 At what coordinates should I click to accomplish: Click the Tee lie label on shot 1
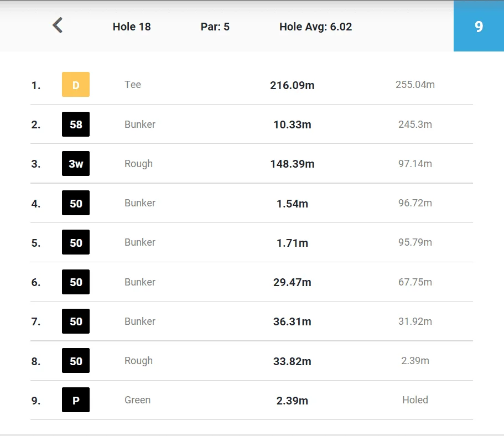coord(133,85)
